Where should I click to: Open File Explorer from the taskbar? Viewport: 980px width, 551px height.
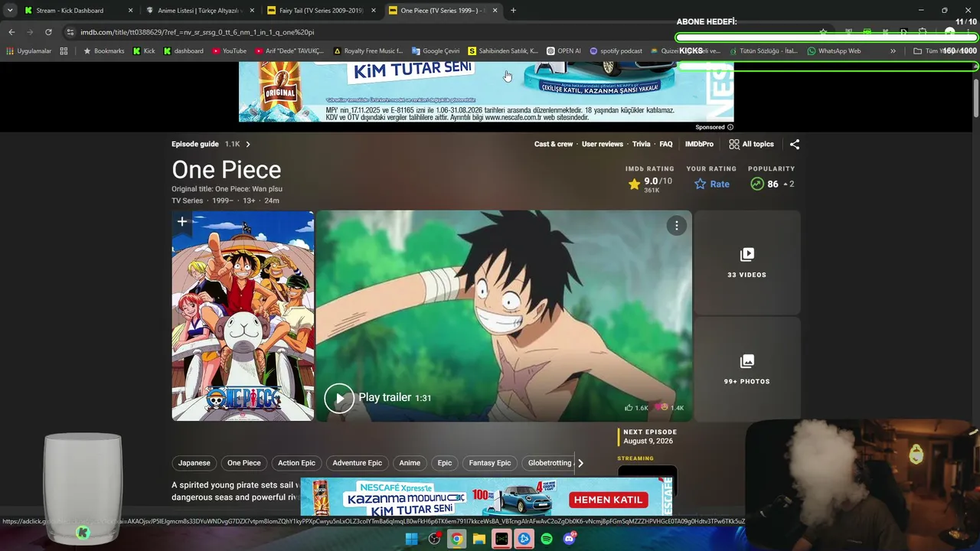[479, 539]
